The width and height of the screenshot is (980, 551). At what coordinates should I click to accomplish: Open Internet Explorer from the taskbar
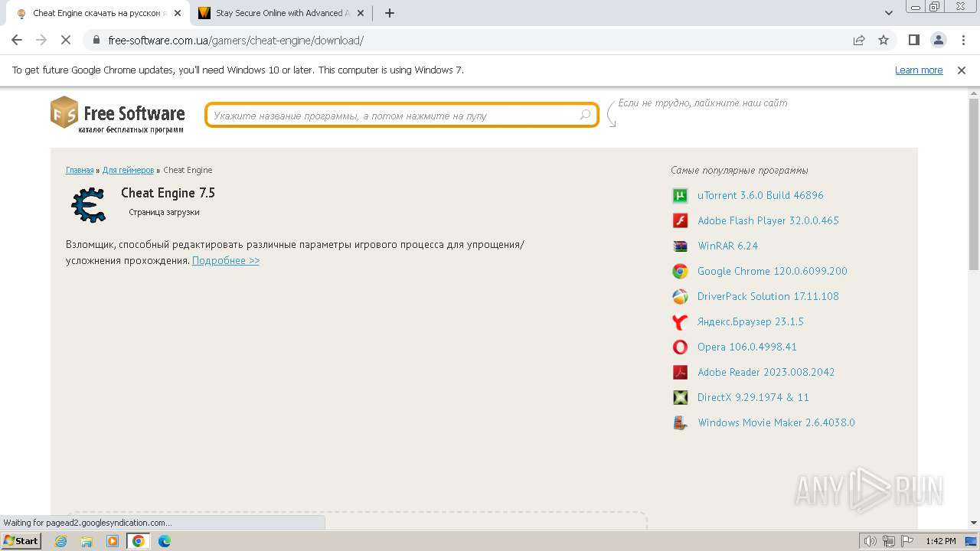(x=61, y=541)
